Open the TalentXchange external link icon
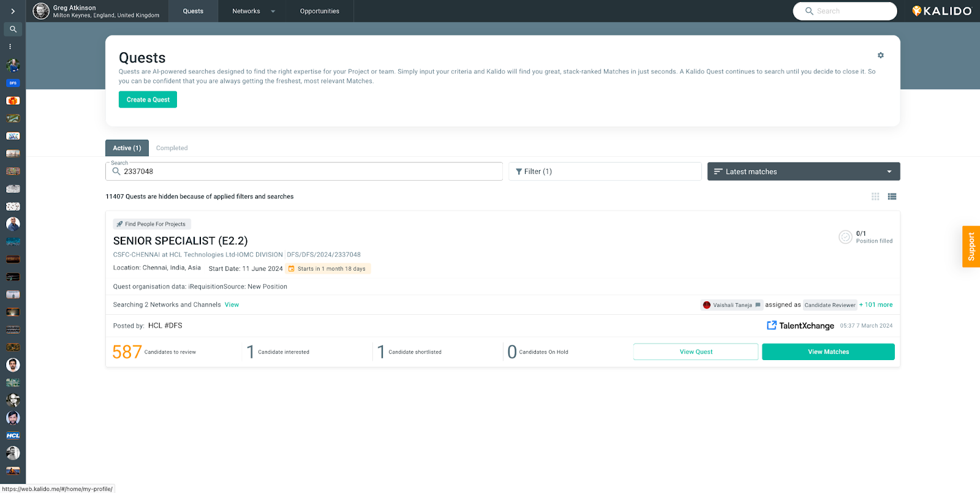Screen dimensions: 980x493 [x=772, y=325]
